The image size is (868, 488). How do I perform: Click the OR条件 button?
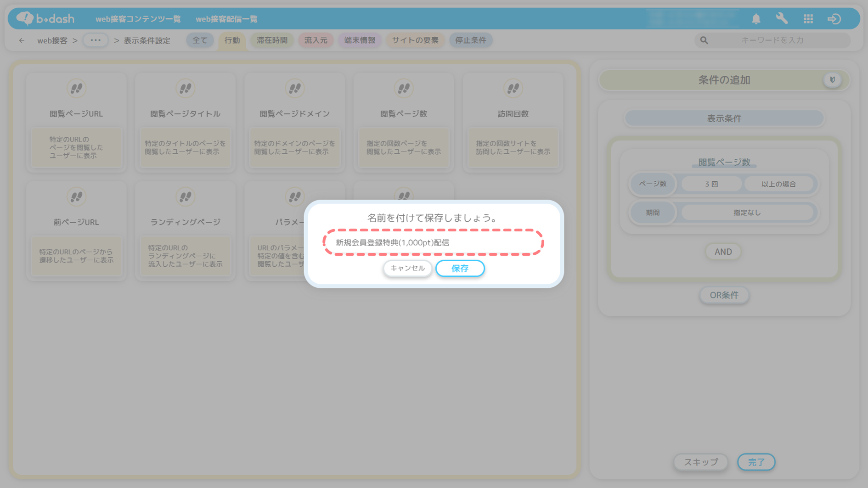coord(724,295)
